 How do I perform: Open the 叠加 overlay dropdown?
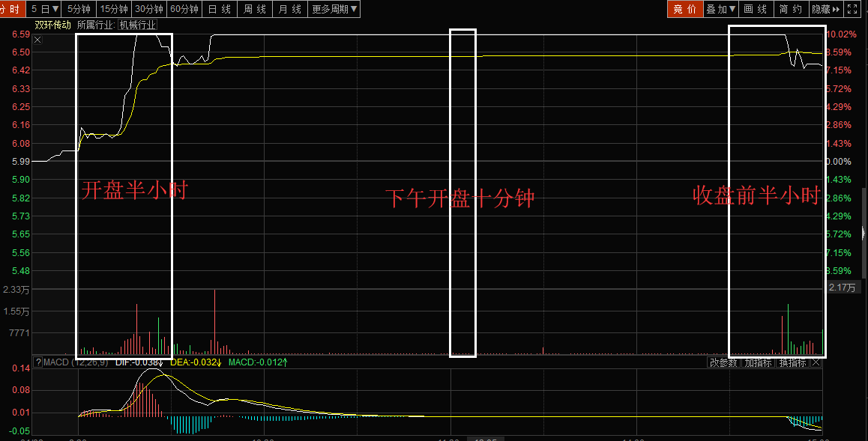pyautogui.click(x=721, y=9)
